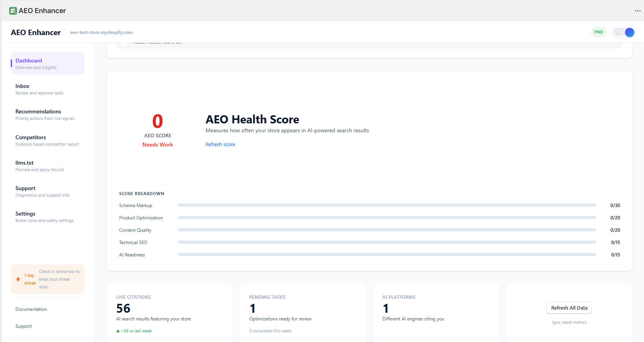Image resolution: width=644 pixels, height=342 pixels.
Task: Click the Live Citations count 56
Action: (x=123, y=308)
